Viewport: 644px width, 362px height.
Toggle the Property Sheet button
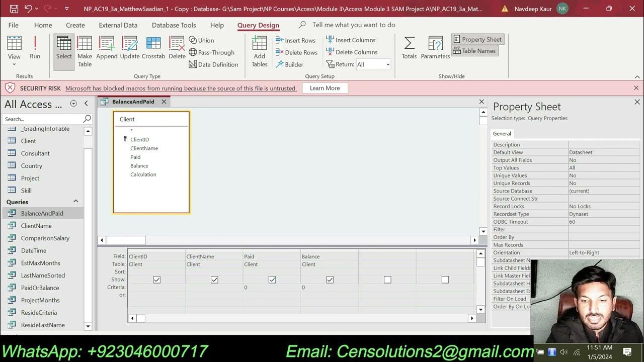[477, 39]
